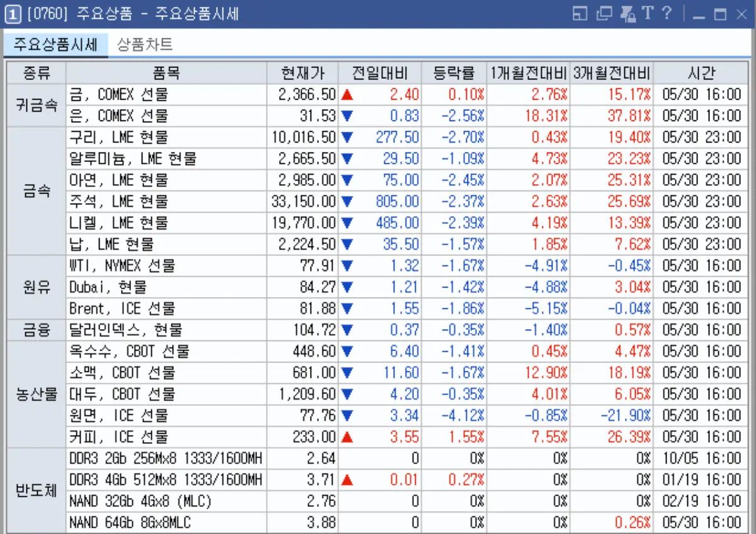Image resolution: width=756 pixels, height=534 pixels.
Task: Select the 금, COMEX 선물 row
Action: coord(157,94)
